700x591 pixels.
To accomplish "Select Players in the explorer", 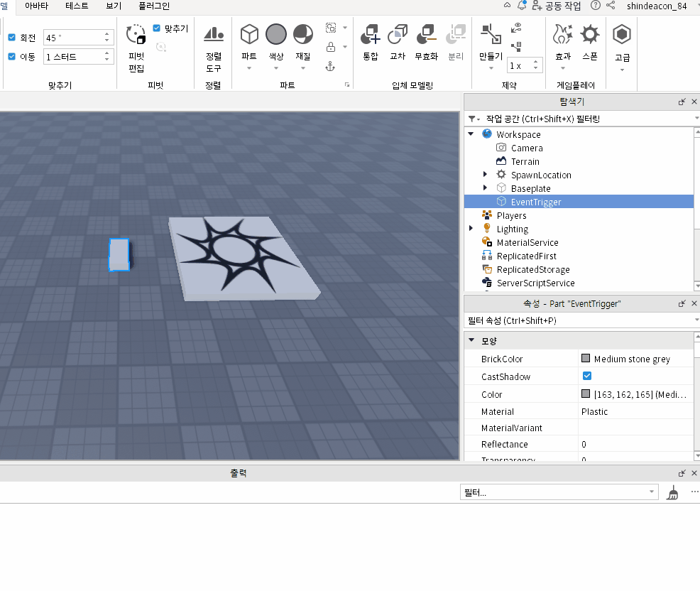I will click(512, 215).
